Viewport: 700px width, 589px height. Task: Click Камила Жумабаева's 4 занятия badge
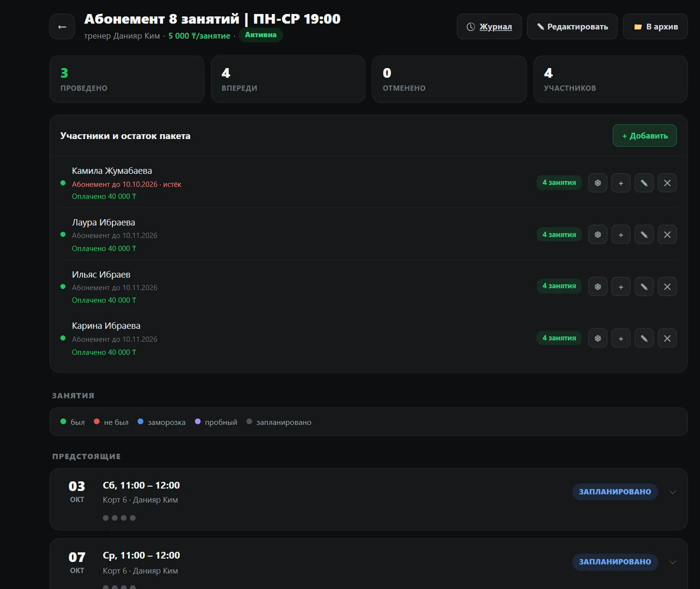click(x=559, y=183)
